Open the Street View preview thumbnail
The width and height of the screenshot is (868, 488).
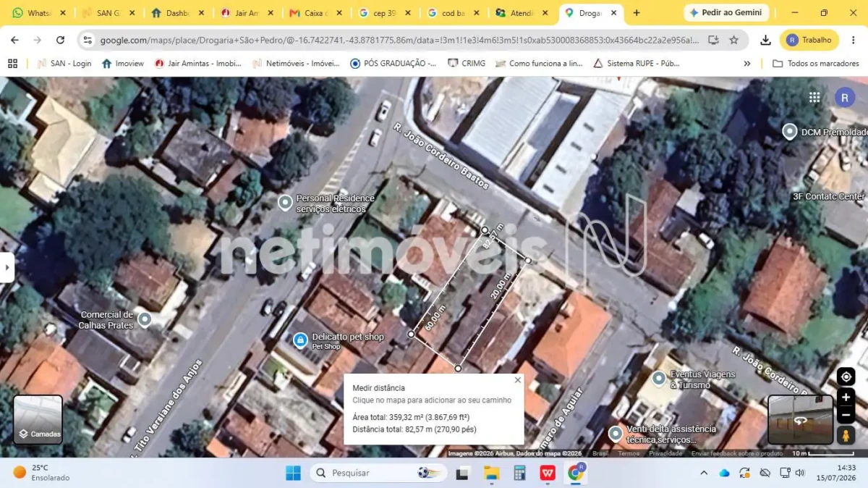[800, 419]
